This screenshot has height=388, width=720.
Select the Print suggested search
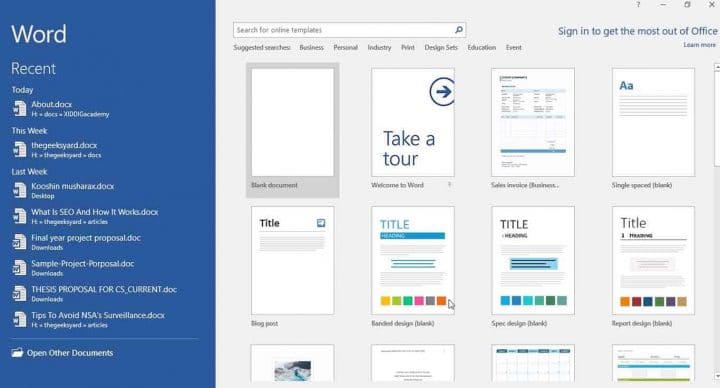click(x=408, y=47)
